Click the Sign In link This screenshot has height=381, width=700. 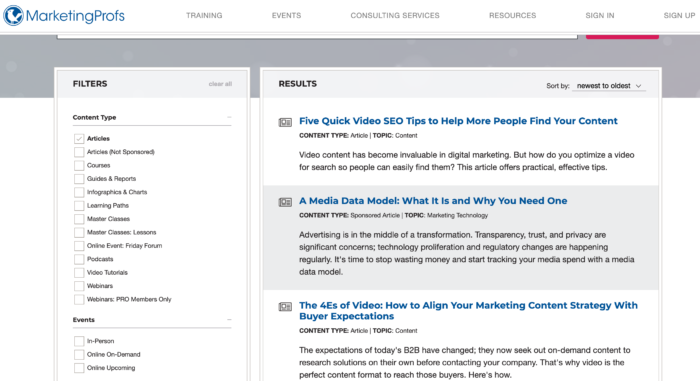600,16
